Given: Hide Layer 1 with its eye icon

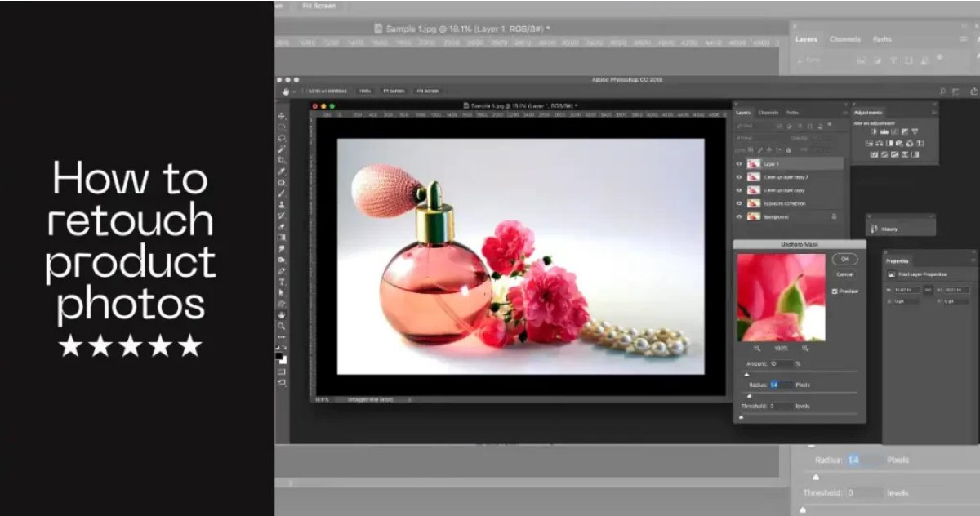Looking at the screenshot, I should [x=739, y=164].
